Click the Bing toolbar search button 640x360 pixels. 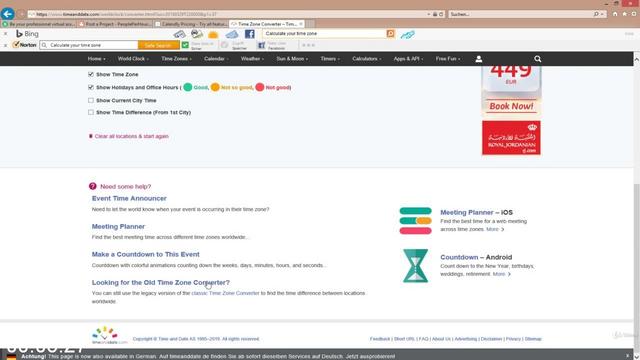tap(391, 33)
